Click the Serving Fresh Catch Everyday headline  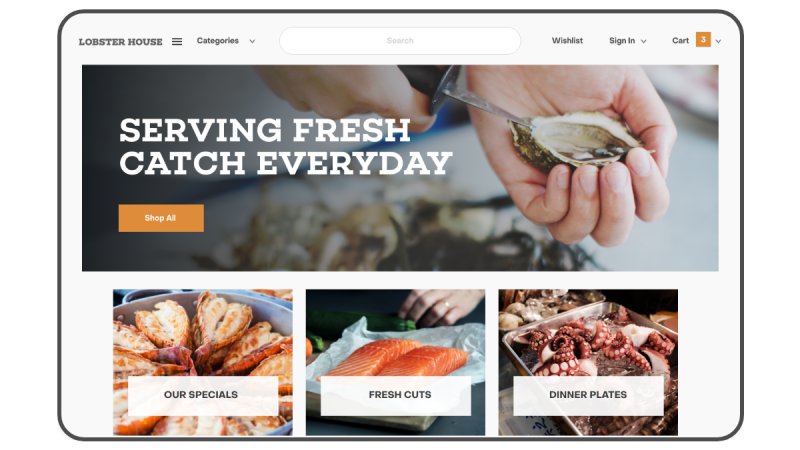coord(286,146)
